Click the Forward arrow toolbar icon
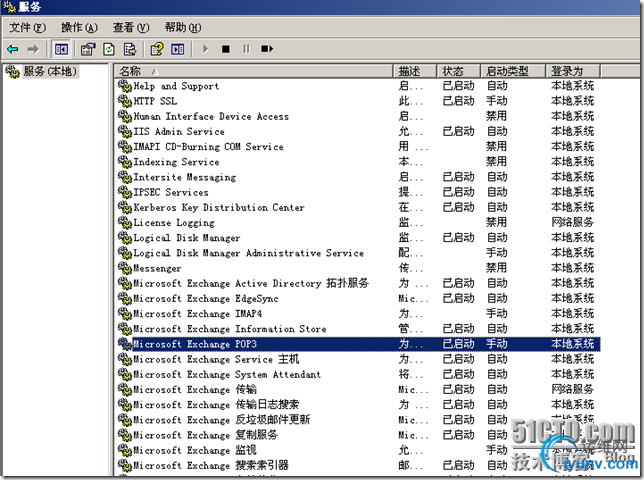Image resolution: width=644 pixels, height=480 pixels. pyautogui.click(x=33, y=49)
